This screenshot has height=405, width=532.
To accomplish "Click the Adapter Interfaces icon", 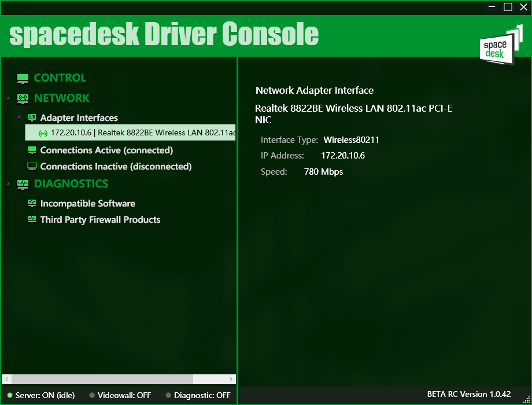I will [x=32, y=117].
